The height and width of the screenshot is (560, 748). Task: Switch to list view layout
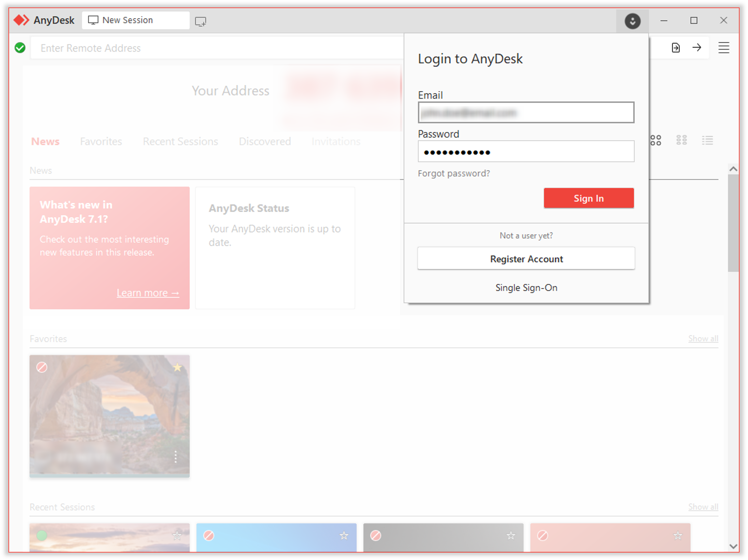707,140
